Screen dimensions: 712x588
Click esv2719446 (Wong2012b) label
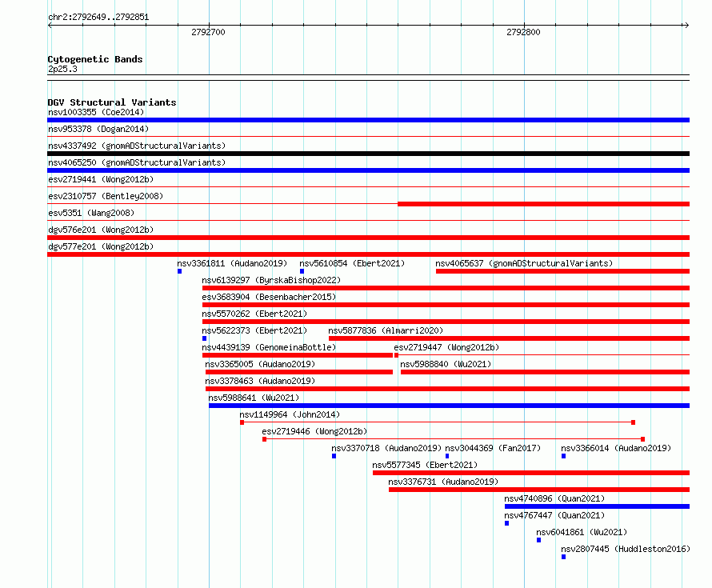click(x=314, y=431)
